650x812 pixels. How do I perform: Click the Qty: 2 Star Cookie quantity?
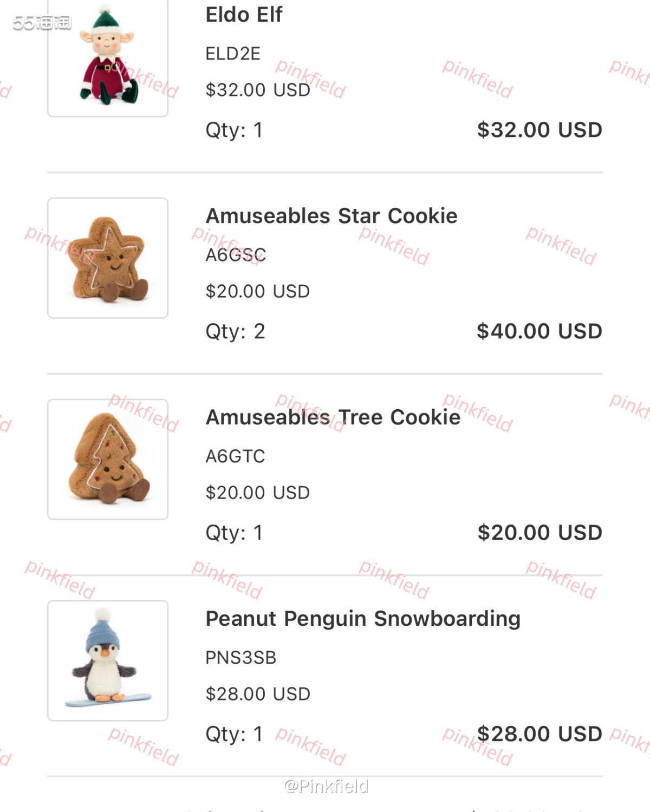(235, 331)
